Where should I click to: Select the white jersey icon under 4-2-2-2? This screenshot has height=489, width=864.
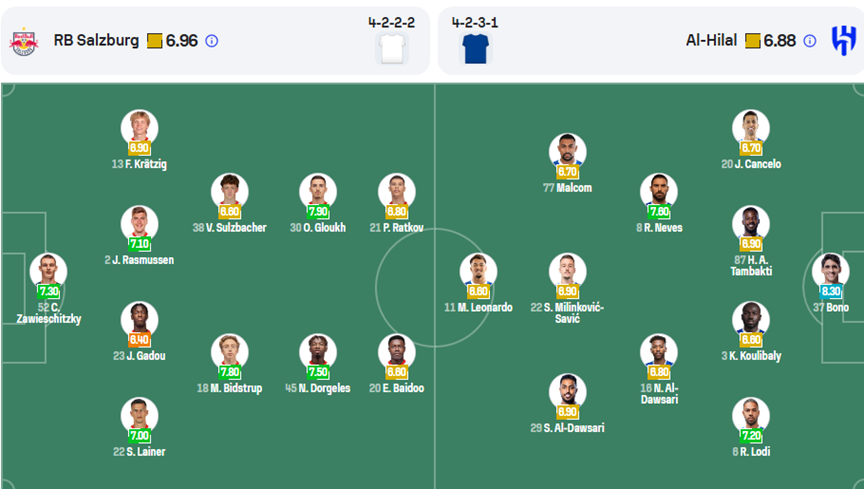[392, 49]
